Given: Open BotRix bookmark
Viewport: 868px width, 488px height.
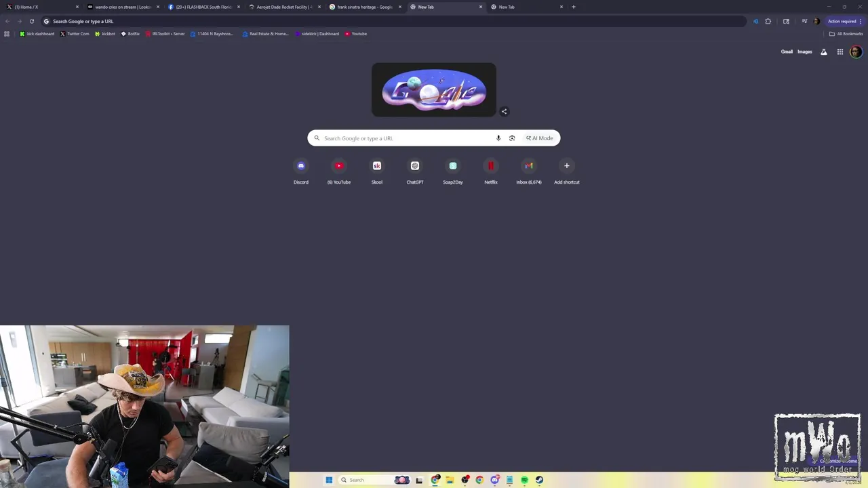Looking at the screenshot, I should pyautogui.click(x=130, y=34).
